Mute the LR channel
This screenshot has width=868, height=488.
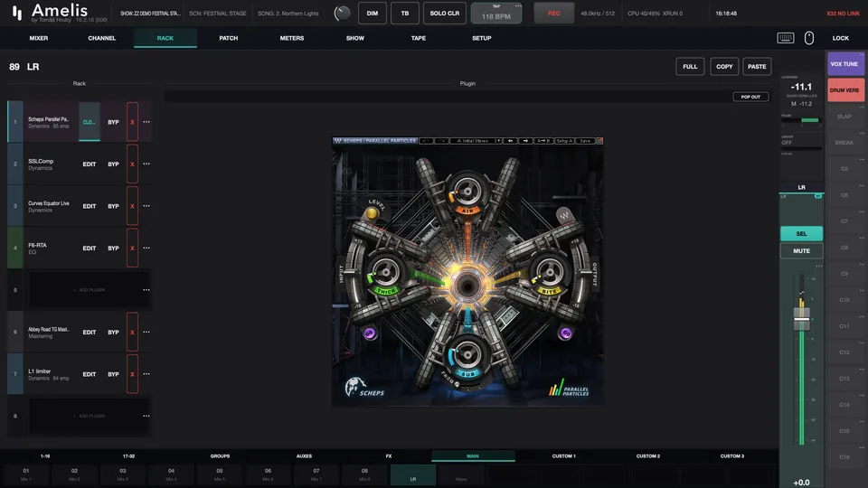pyautogui.click(x=801, y=250)
